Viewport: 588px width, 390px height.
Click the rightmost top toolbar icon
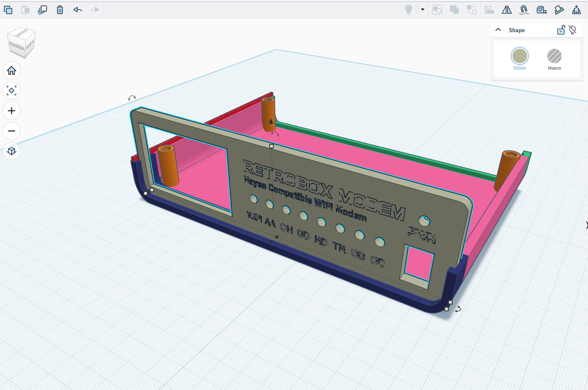tap(576, 10)
